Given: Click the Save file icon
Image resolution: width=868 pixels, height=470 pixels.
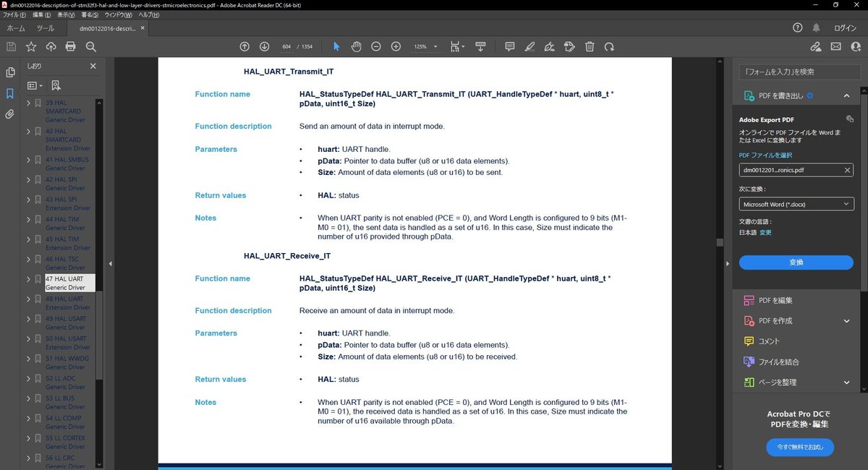Looking at the screenshot, I should pos(11,46).
